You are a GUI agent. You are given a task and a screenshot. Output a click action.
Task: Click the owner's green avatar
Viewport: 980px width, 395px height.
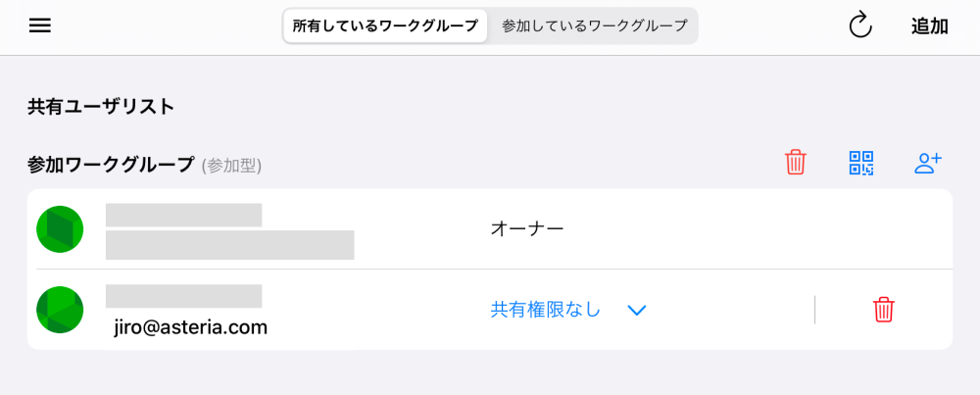point(60,229)
